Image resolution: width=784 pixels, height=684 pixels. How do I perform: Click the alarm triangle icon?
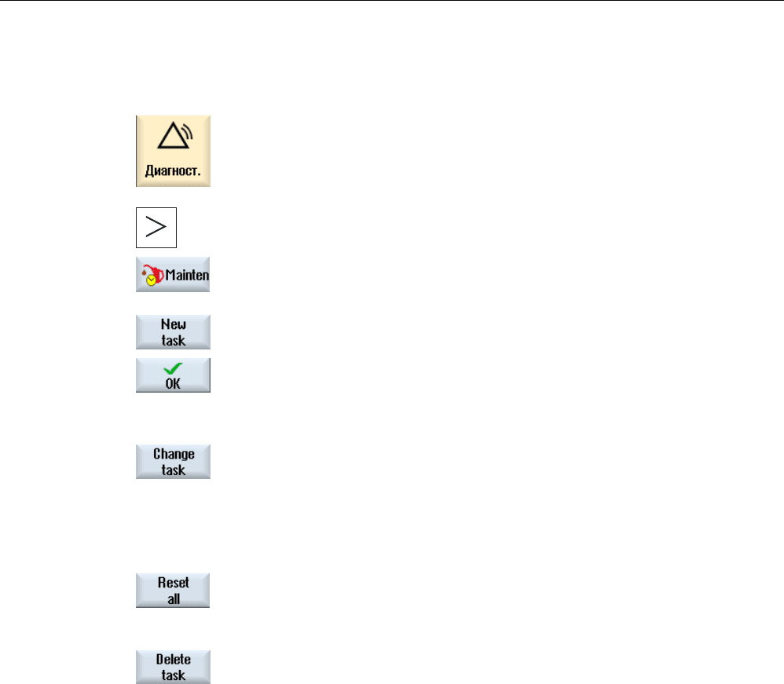[x=175, y=136]
